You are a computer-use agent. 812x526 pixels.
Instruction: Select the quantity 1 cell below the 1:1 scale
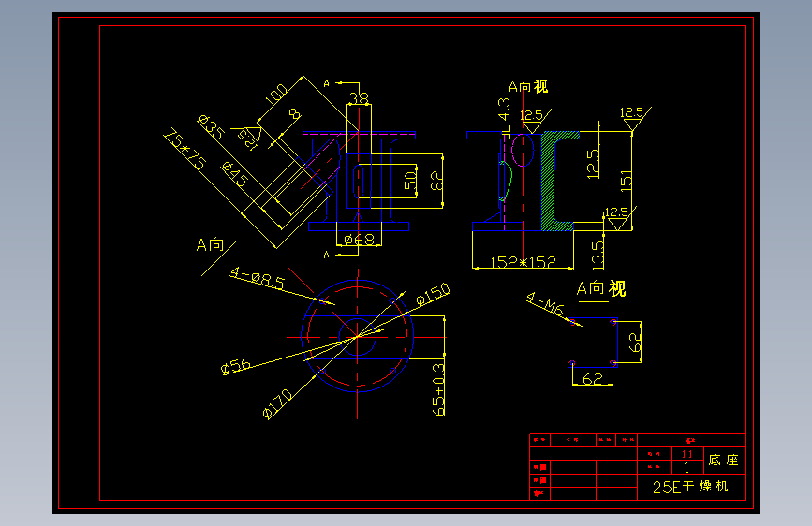coord(687,467)
